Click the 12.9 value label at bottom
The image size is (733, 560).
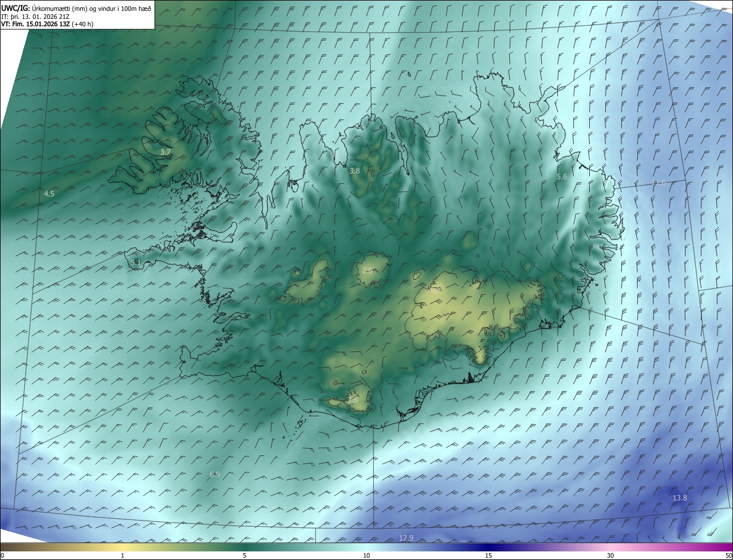coord(406,538)
